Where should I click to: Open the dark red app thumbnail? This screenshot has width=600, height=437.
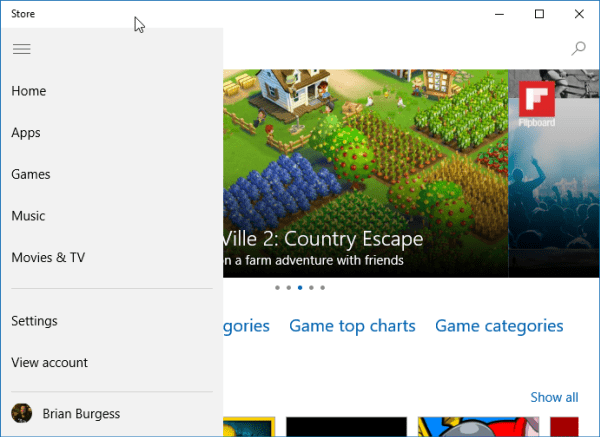click(x=564, y=427)
